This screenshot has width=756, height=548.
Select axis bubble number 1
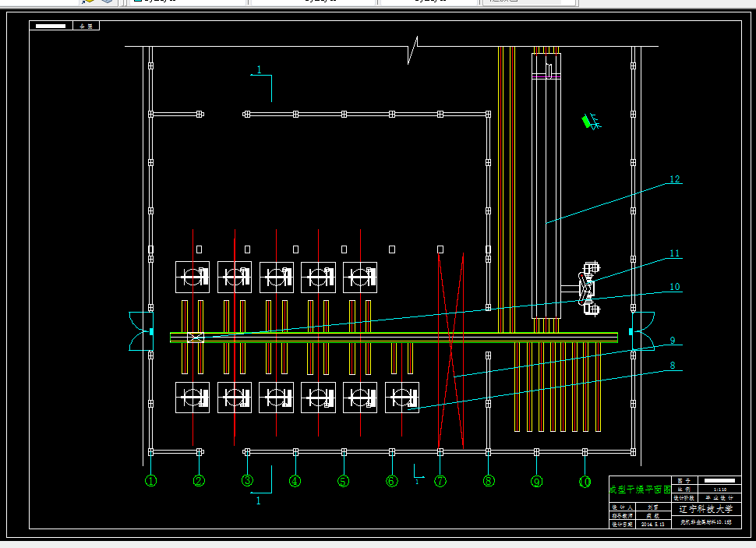[151, 481]
